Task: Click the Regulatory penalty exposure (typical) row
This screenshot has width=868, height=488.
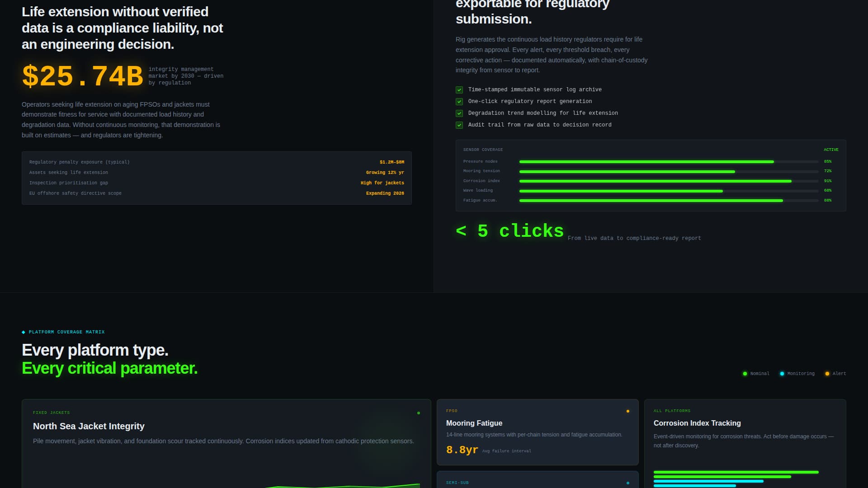Action: (x=217, y=162)
